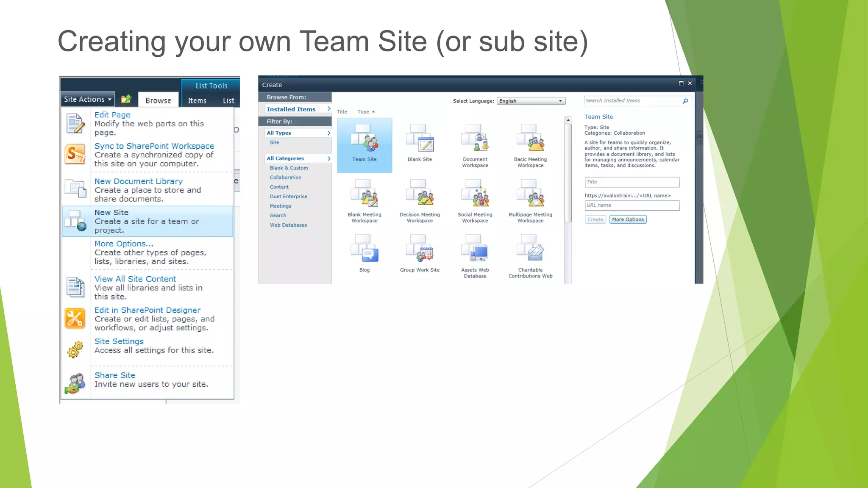Click the search magnifier icon
Screen dimensions: 868x488
point(685,101)
